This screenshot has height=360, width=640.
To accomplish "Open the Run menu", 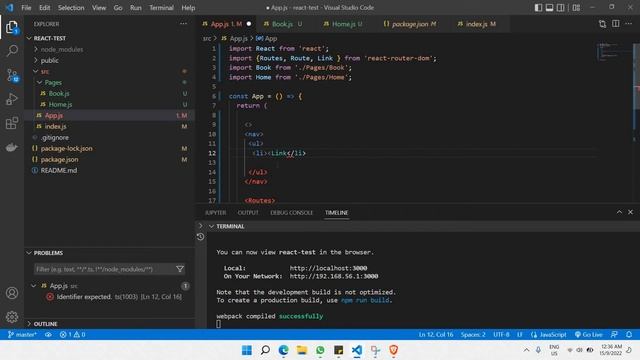I will pos(136,7).
